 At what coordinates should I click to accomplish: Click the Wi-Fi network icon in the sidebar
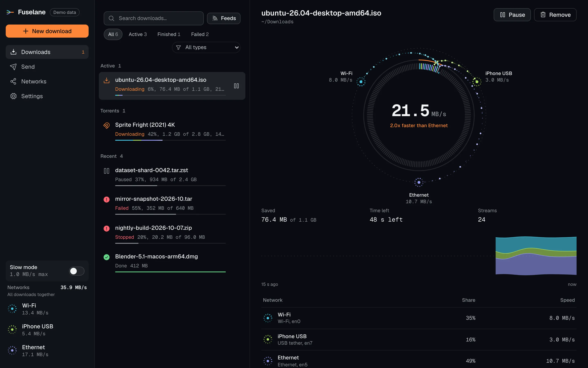click(12, 309)
